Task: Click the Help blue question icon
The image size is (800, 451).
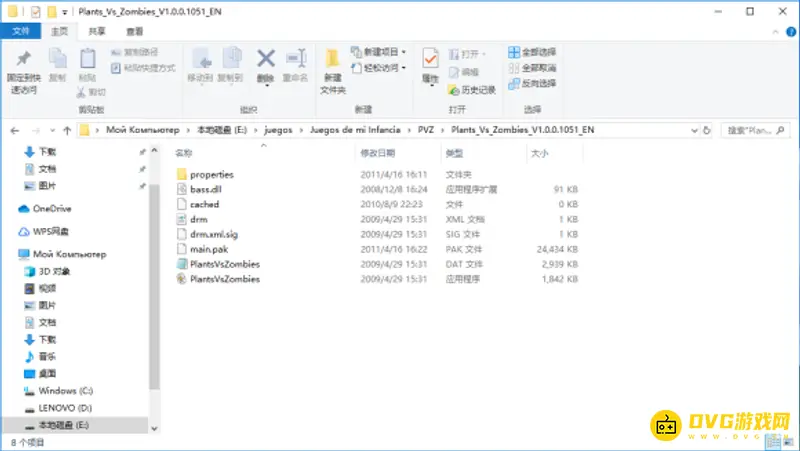Action: 790,32
